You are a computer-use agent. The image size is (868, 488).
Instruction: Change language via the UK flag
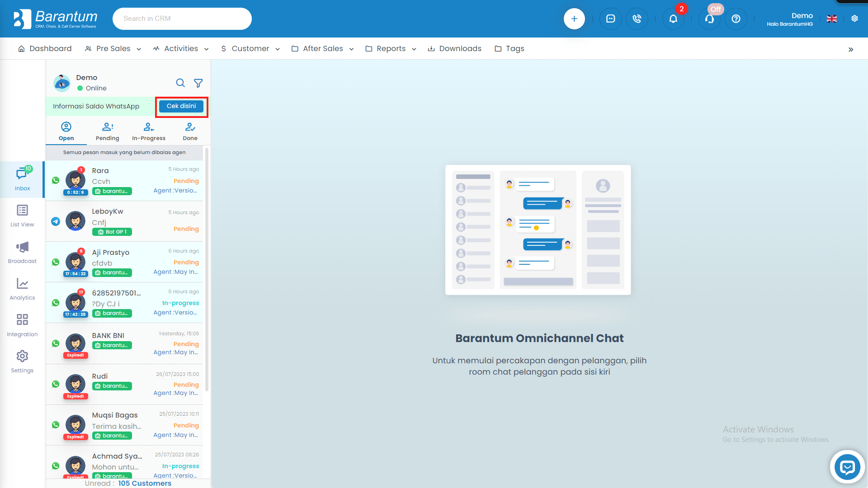tap(832, 19)
